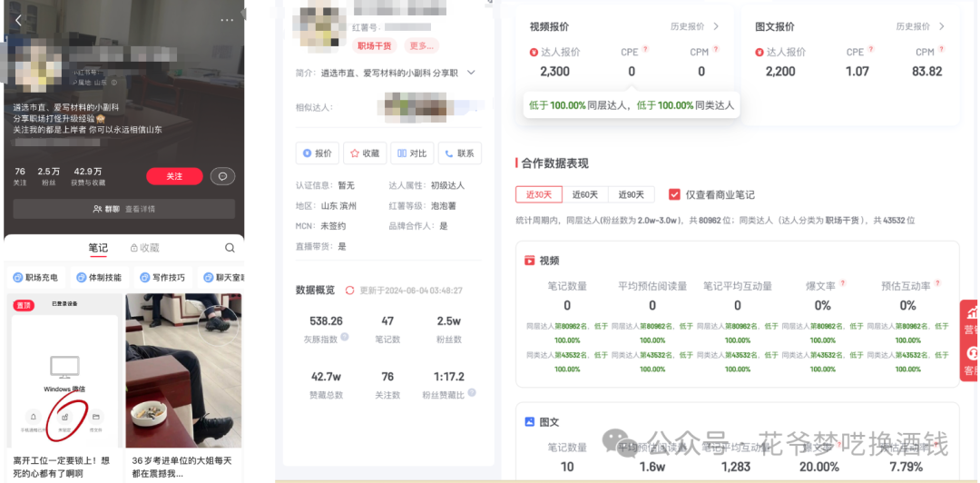Select the 体制技能 category chip
Screen dimensions: 980x483
click(100, 277)
